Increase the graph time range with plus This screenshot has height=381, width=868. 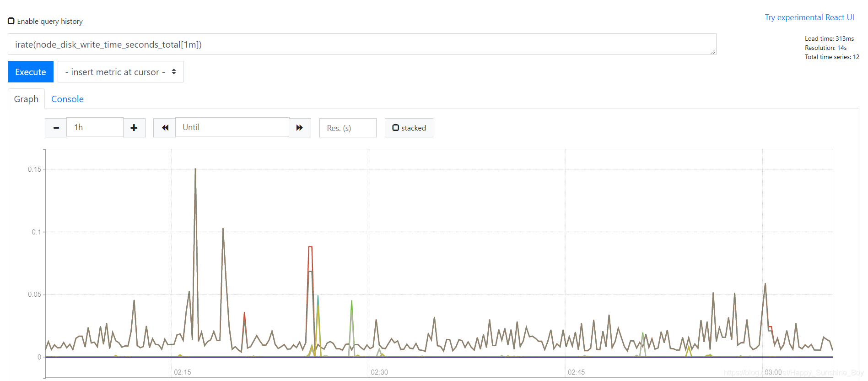pyautogui.click(x=134, y=128)
